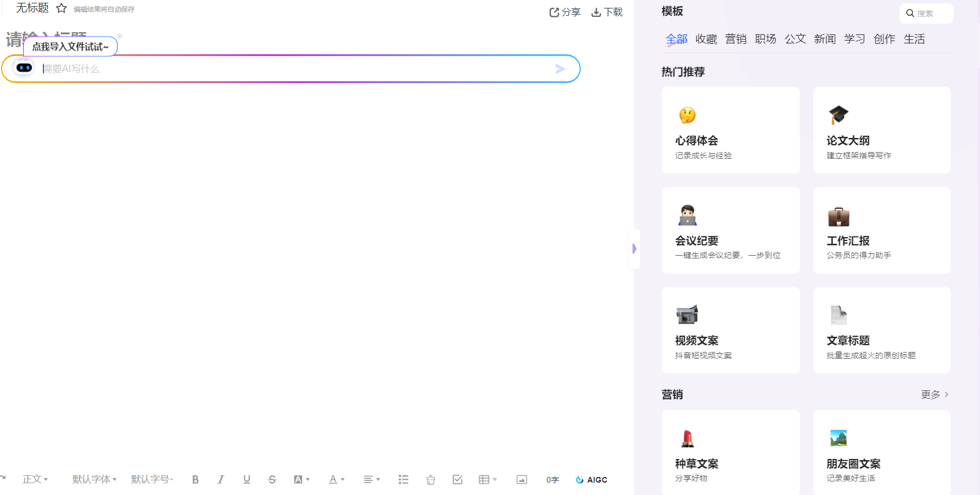
Task: Open the 论文大纲 template card
Action: [882, 130]
